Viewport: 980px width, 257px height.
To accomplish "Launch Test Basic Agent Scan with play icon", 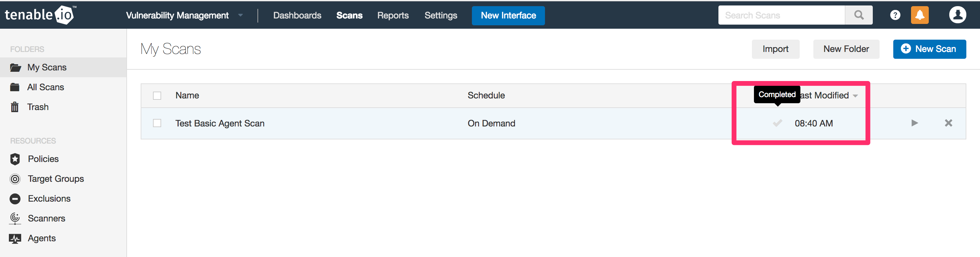I will coord(914,123).
